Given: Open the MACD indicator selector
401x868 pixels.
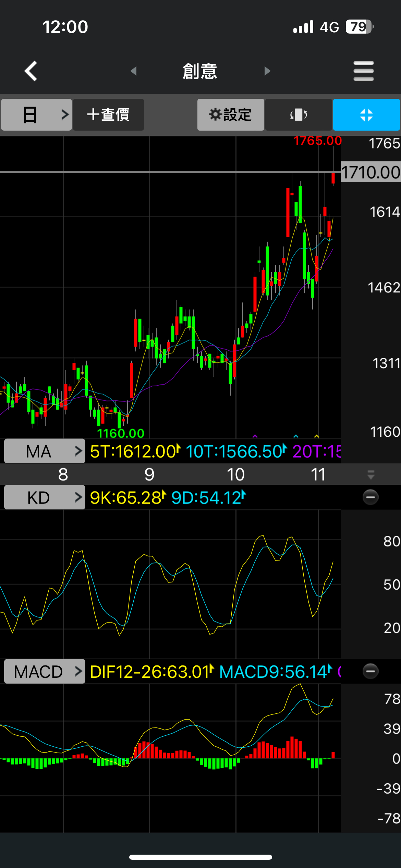Looking at the screenshot, I should click(45, 671).
